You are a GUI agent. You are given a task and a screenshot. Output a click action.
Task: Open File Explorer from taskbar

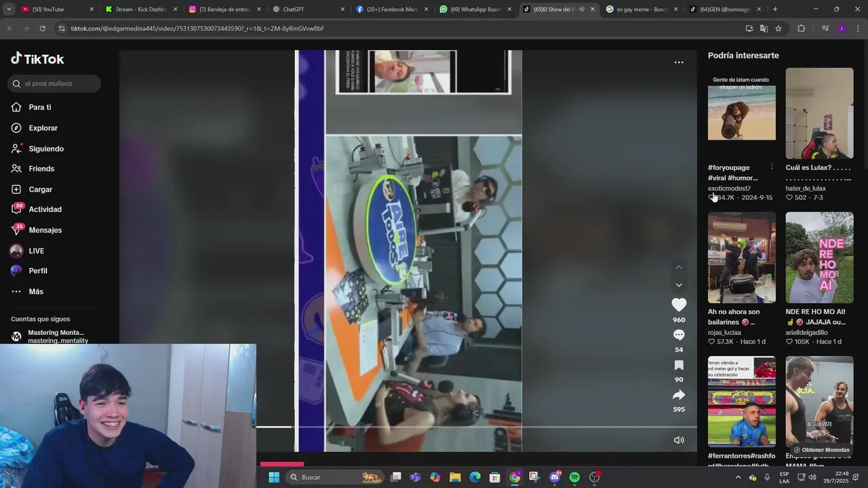click(455, 477)
